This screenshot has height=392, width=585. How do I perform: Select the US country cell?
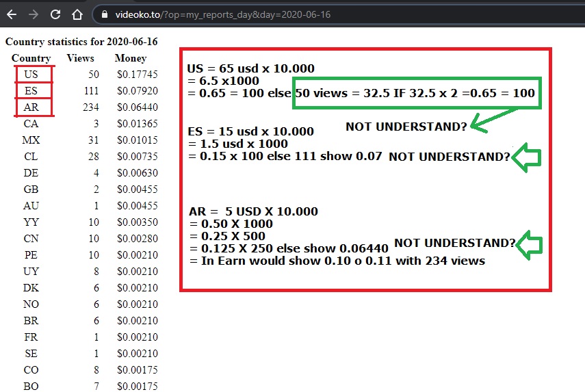click(x=31, y=75)
